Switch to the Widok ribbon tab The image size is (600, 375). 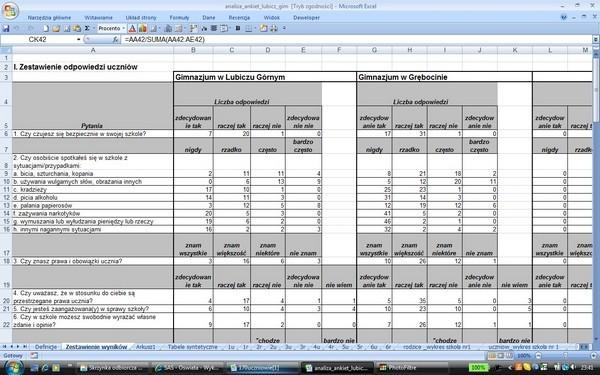272,18
